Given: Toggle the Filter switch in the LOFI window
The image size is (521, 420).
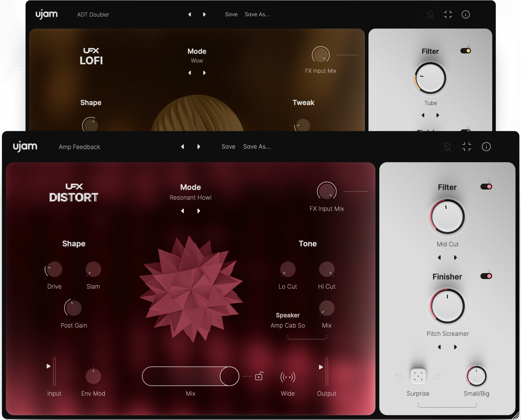Looking at the screenshot, I should (x=466, y=50).
